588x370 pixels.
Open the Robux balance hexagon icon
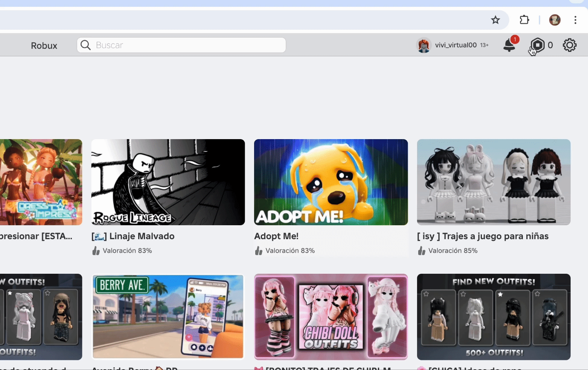click(x=538, y=45)
